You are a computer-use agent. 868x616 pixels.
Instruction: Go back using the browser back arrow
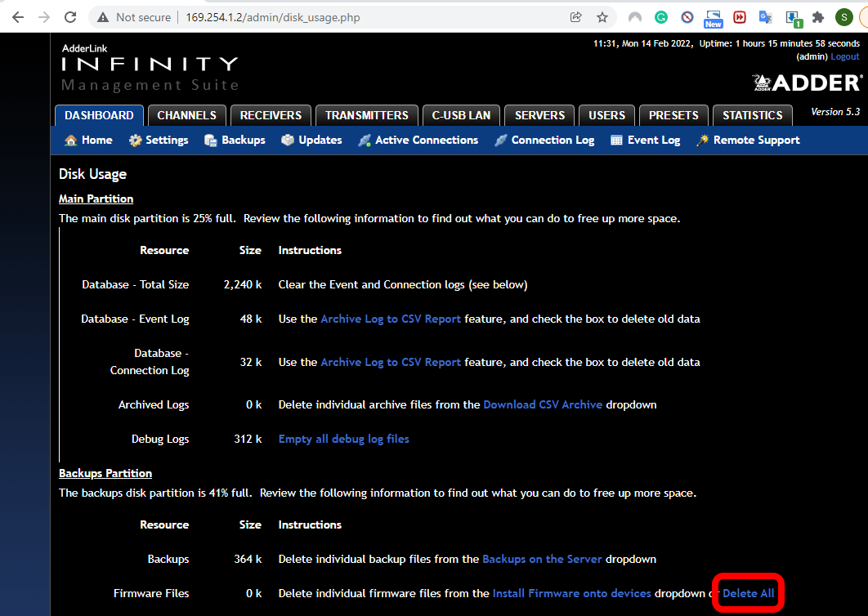pos(18,17)
